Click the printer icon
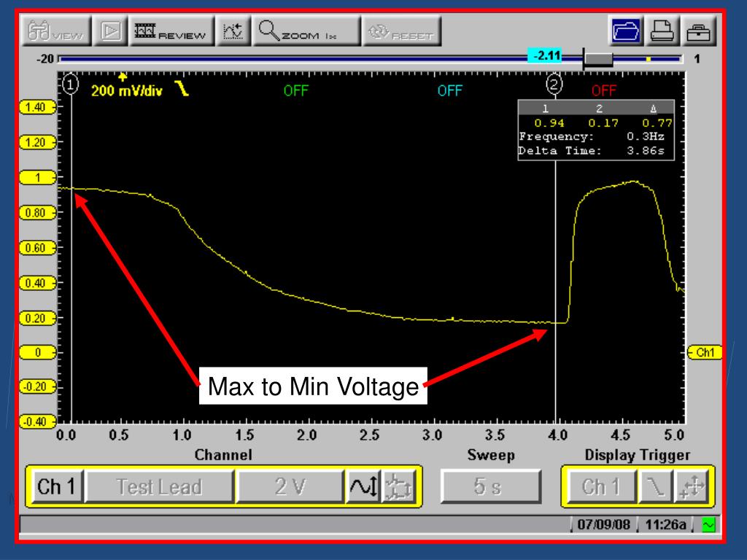This screenshot has height=560, width=747. click(x=662, y=31)
